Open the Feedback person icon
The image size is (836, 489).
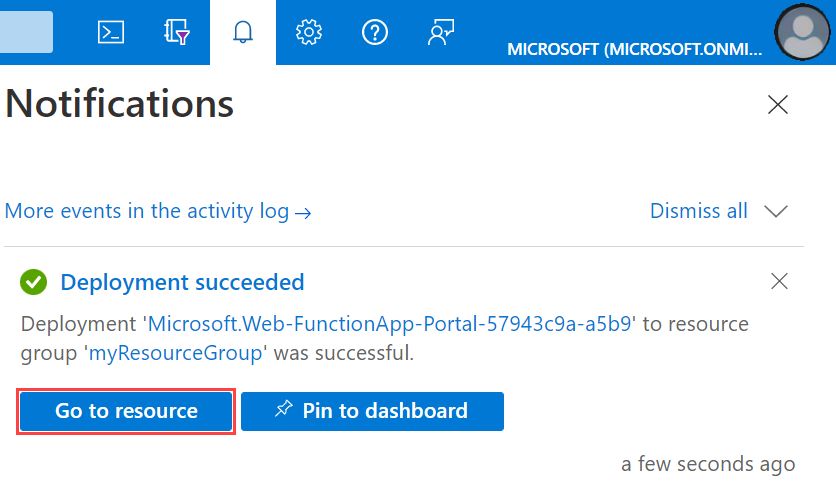[x=441, y=32]
